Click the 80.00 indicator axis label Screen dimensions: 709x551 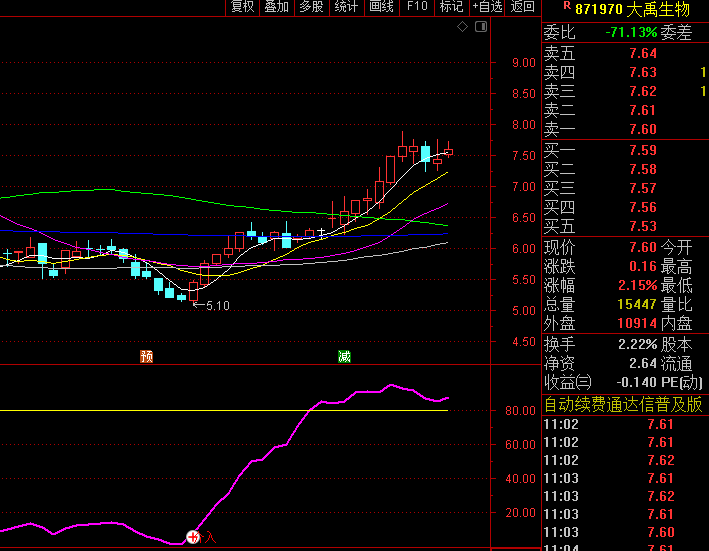(520, 411)
